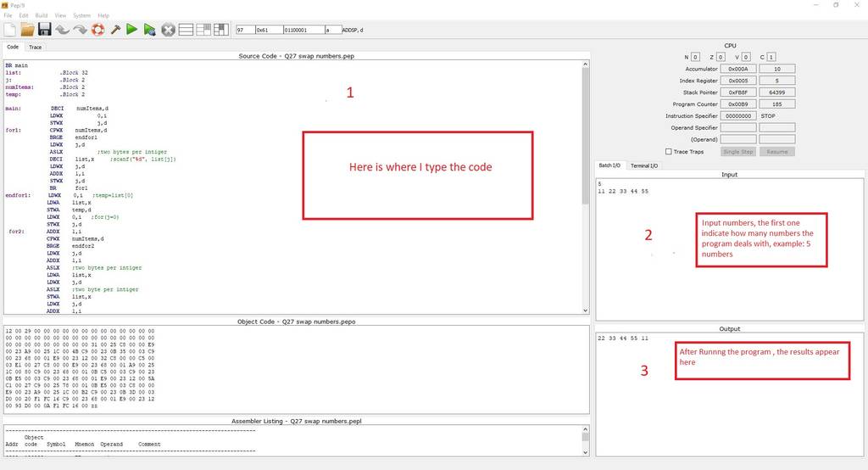Click the Accumulator hex field 0x000A
The height and width of the screenshot is (470, 868).
tap(738, 69)
